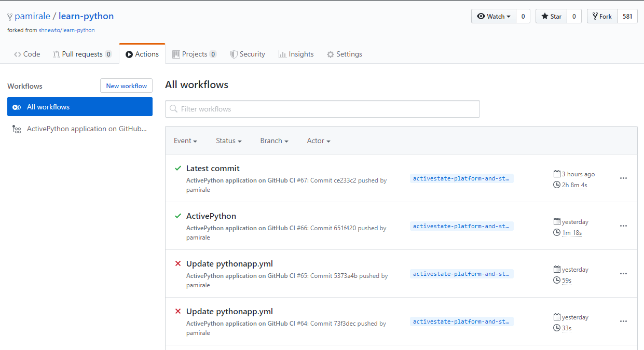
Task: Click the fork count 581
Action: [x=627, y=16]
